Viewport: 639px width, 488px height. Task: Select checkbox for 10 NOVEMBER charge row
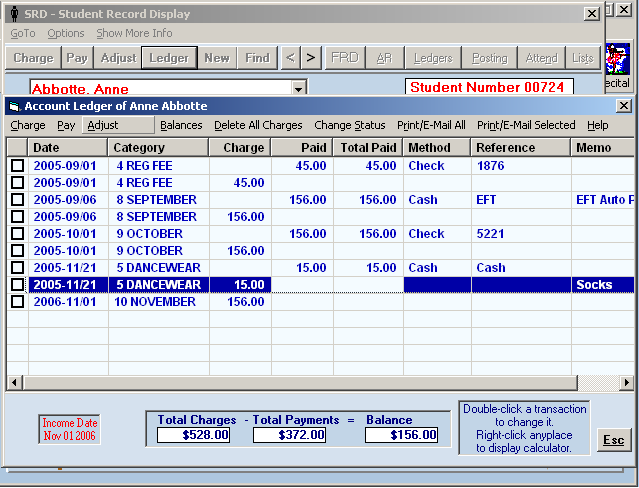pyautogui.click(x=18, y=302)
